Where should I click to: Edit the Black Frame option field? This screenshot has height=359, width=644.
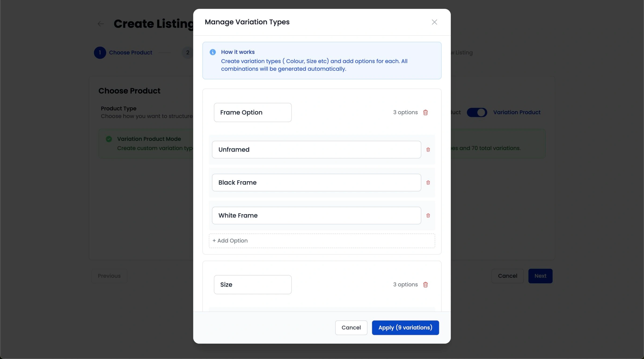[x=316, y=183]
